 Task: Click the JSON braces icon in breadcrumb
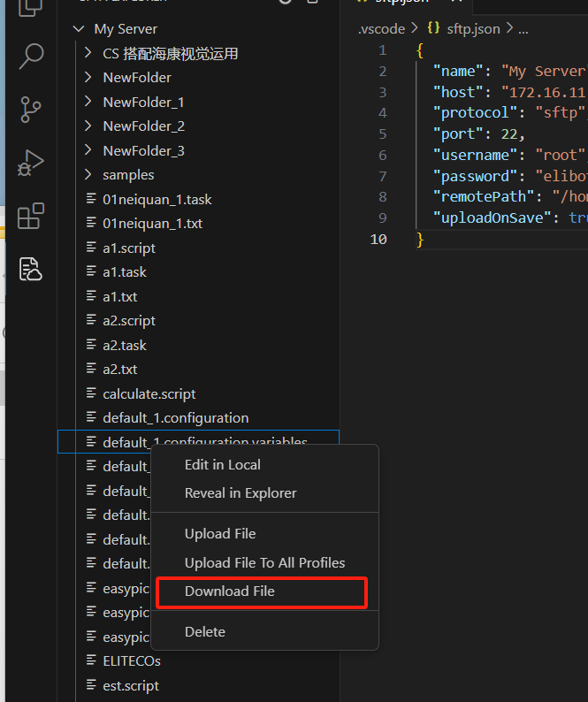pyautogui.click(x=433, y=29)
